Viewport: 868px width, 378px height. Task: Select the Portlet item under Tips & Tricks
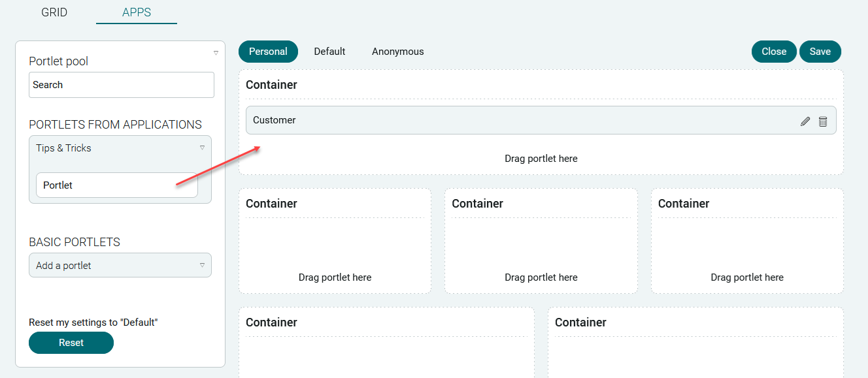(117, 185)
